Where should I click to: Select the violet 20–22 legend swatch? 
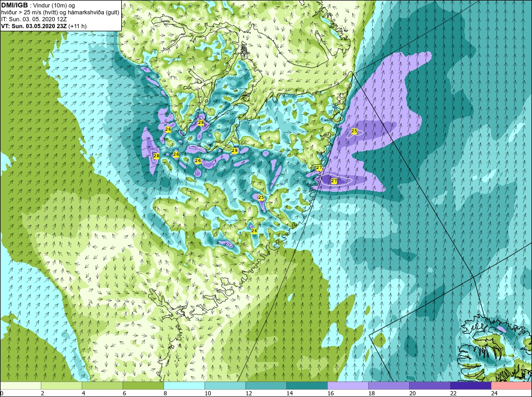[x=429, y=385]
